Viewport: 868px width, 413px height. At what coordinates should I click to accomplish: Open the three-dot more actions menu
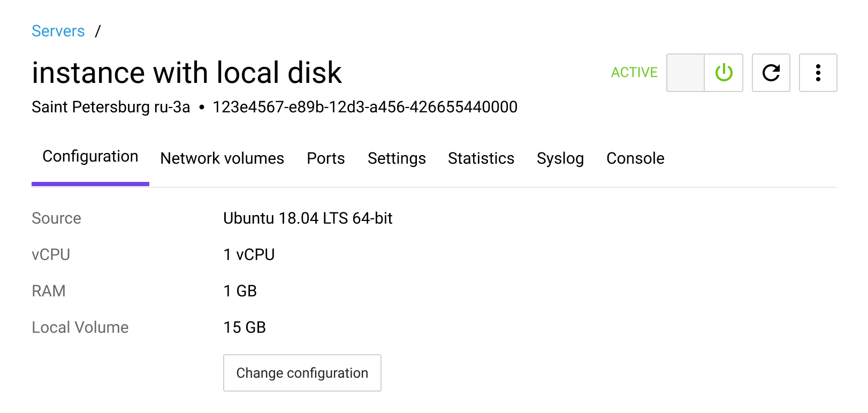[x=818, y=73]
